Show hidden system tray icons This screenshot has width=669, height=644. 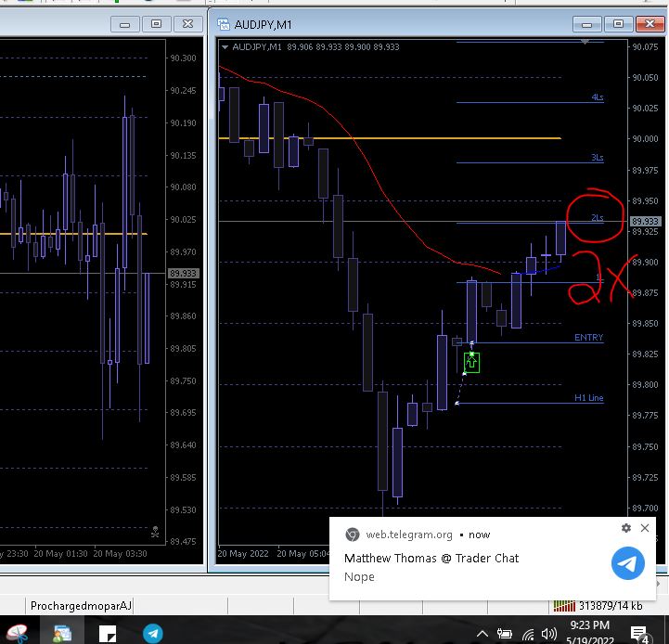482,634
